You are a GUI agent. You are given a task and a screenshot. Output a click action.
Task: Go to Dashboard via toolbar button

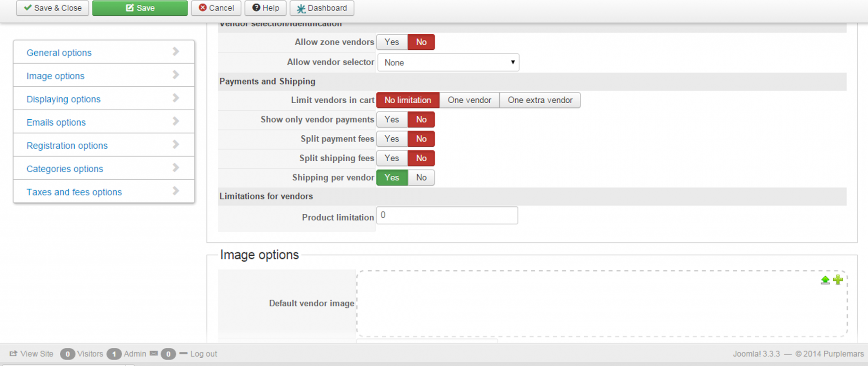pos(322,8)
